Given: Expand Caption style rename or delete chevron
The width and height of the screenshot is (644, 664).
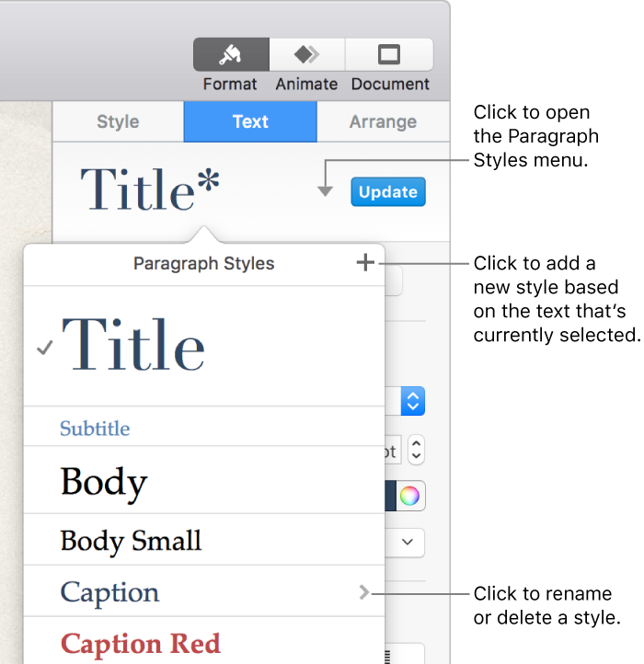Looking at the screenshot, I should pyautogui.click(x=364, y=592).
